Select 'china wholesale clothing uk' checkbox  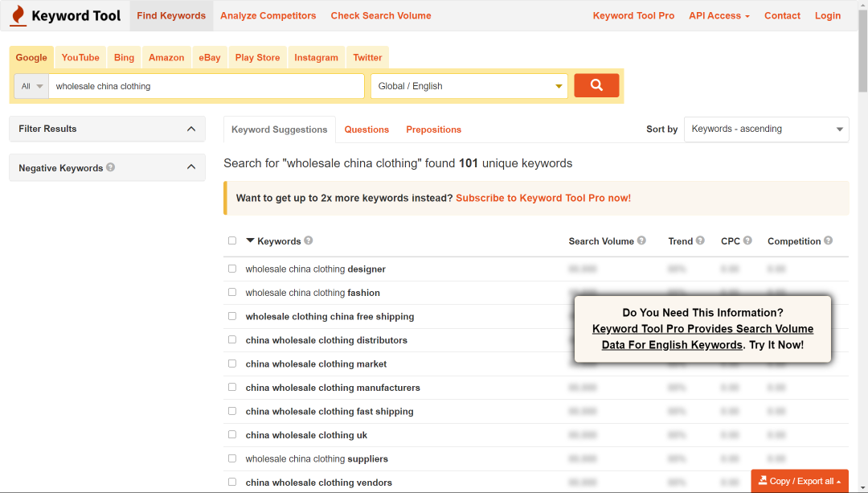(232, 434)
